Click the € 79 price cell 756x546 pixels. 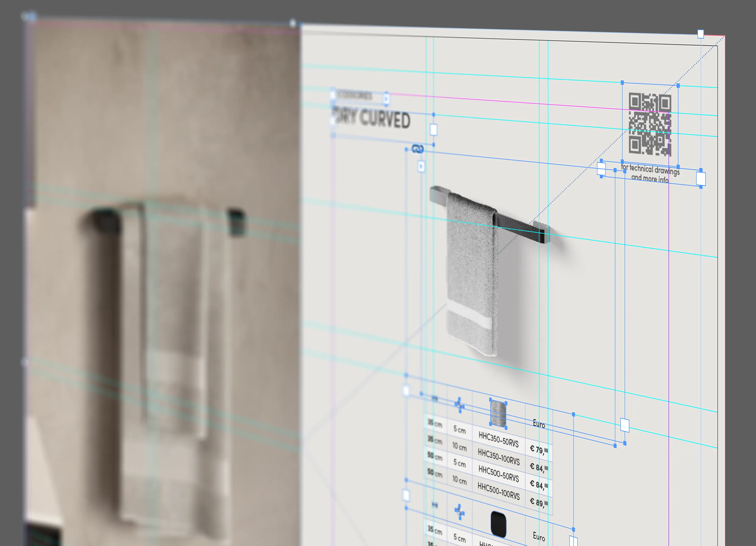537,449
